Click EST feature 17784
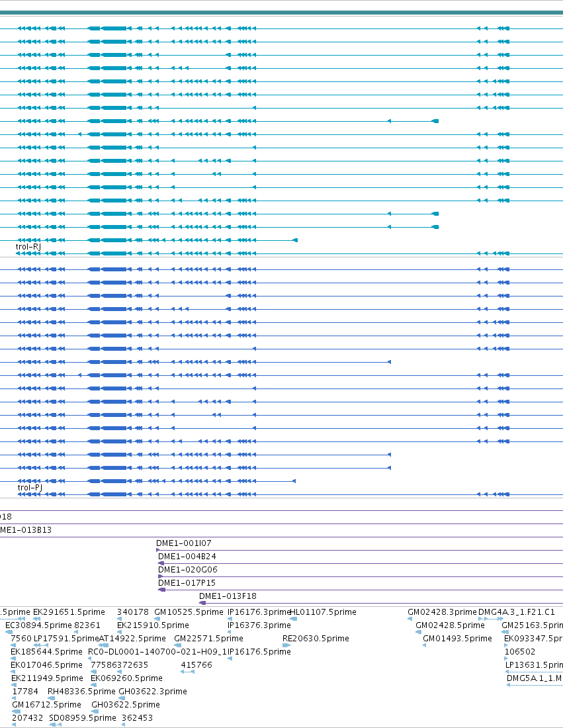The image size is (563, 728). pyautogui.click(x=25, y=692)
